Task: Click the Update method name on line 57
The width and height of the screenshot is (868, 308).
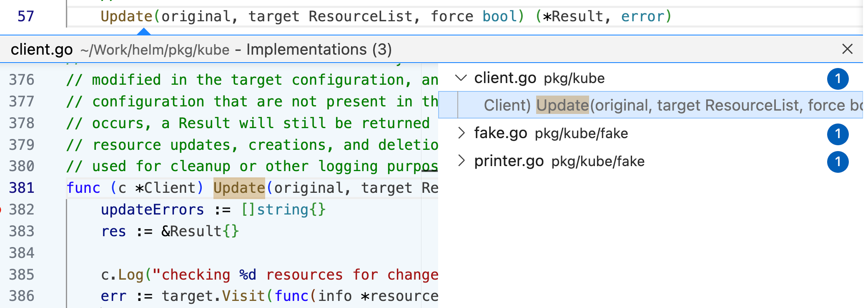Action: (126, 17)
